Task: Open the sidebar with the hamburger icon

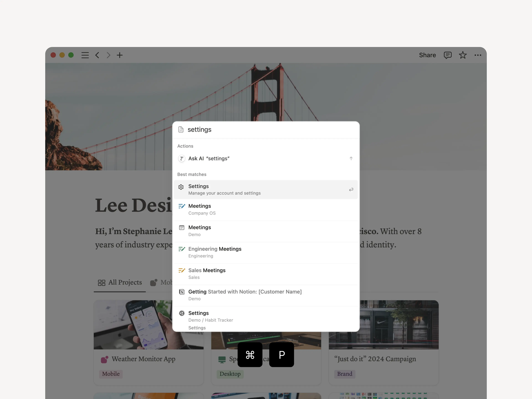Action: (85, 55)
